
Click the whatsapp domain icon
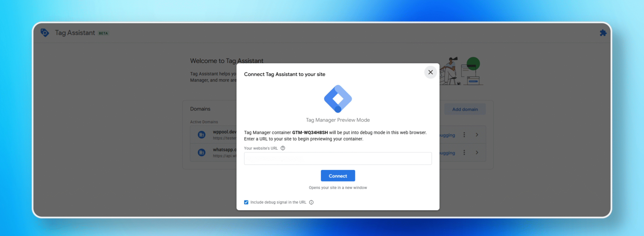(202, 153)
